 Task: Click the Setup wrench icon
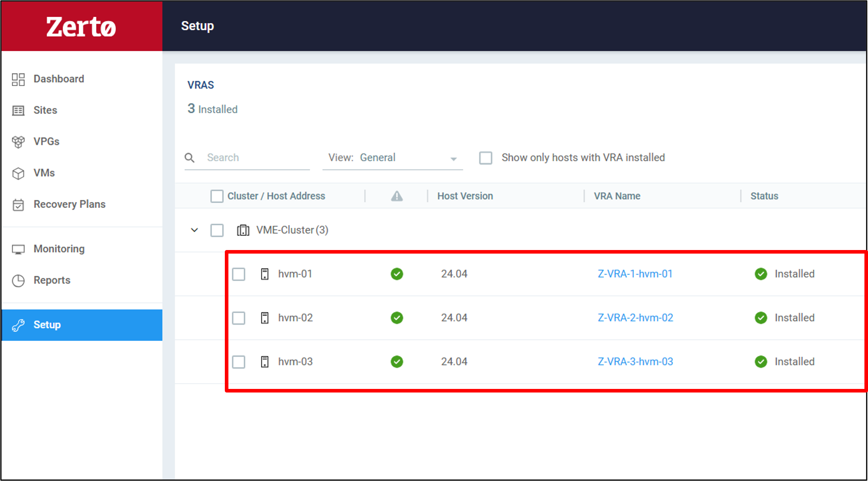18,325
